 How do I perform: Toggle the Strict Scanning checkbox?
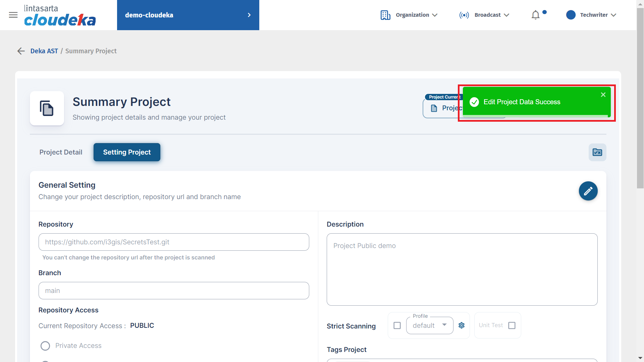(x=397, y=325)
